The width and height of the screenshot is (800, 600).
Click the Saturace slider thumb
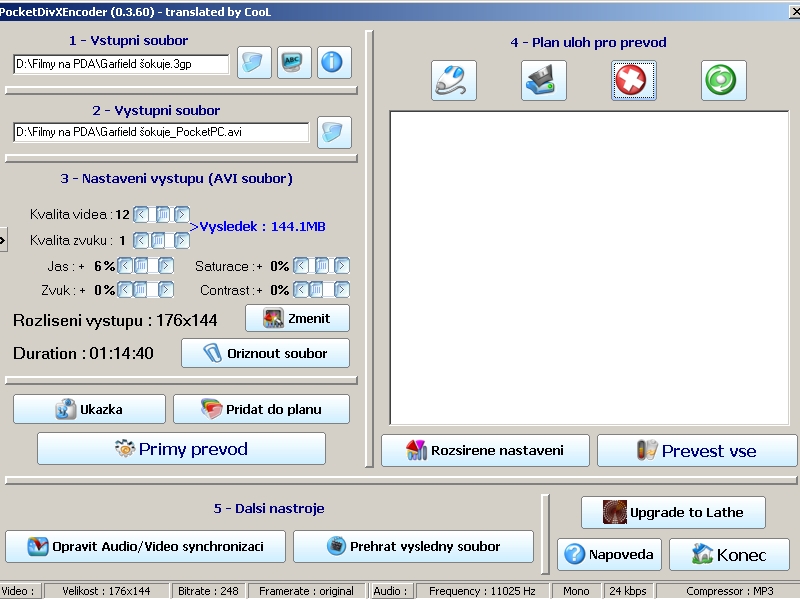point(321,265)
